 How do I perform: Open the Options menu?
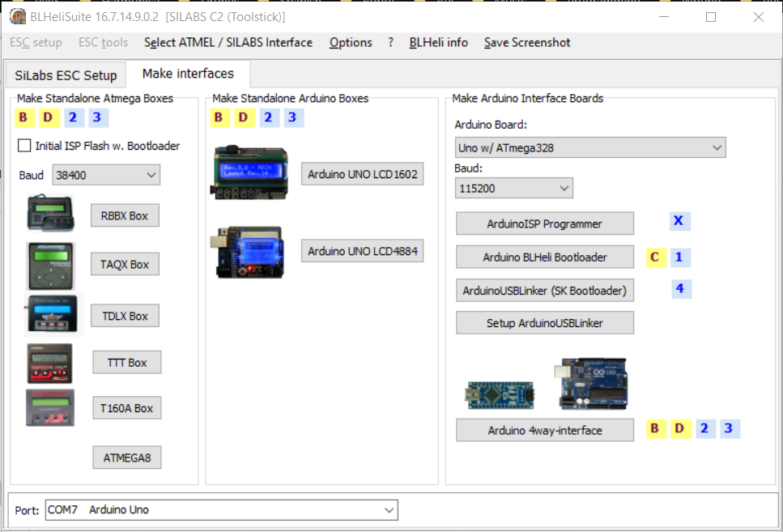[x=351, y=42]
